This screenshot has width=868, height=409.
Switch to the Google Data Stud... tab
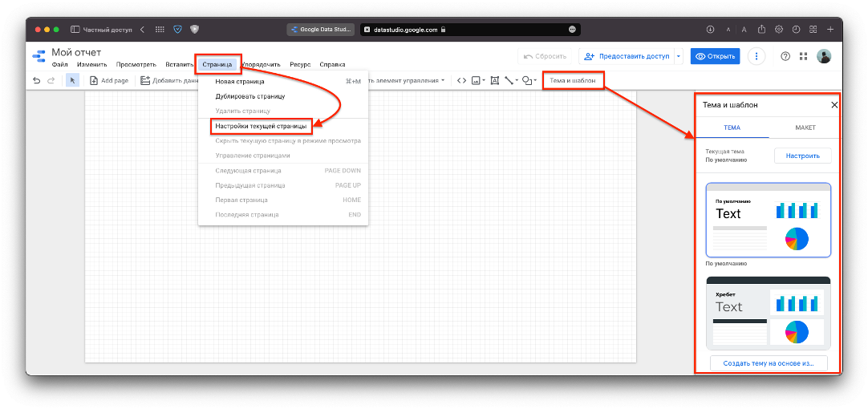click(x=321, y=30)
